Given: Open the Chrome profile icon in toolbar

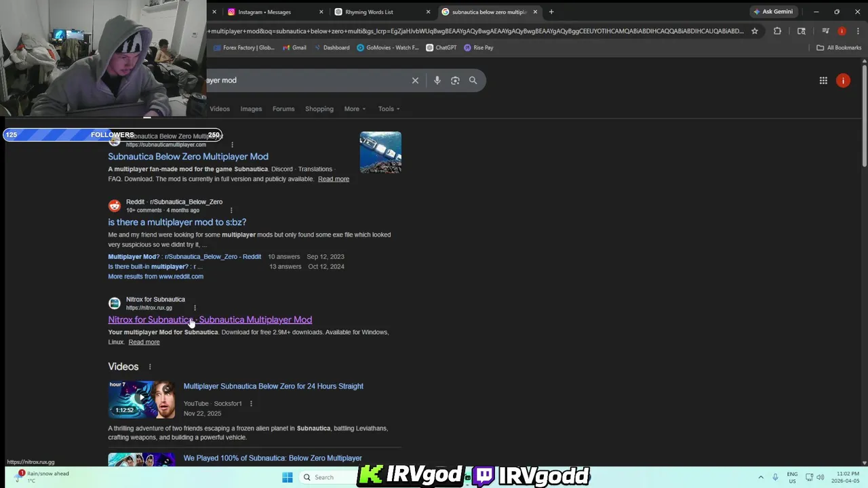Looking at the screenshot, I should click(842, 30).
